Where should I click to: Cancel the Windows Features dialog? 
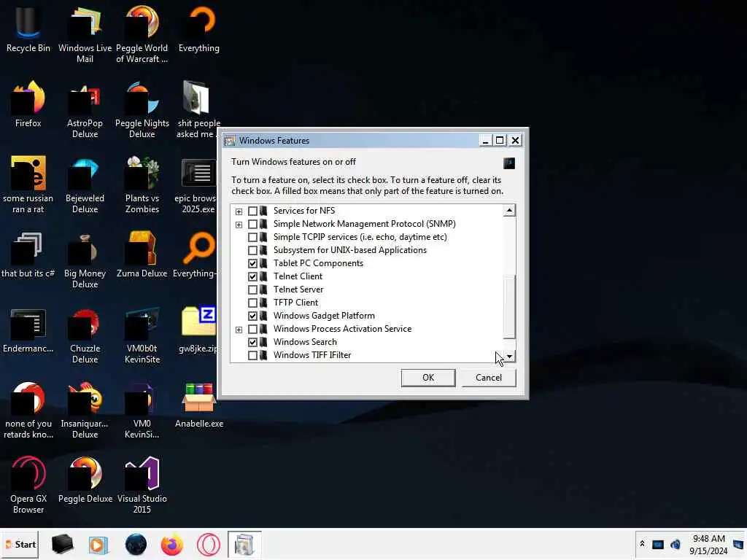(488, 378)
